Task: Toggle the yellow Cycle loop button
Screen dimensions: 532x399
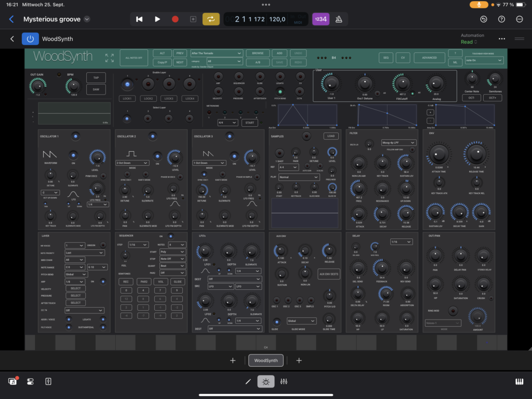Action: [x=211, y=19]
